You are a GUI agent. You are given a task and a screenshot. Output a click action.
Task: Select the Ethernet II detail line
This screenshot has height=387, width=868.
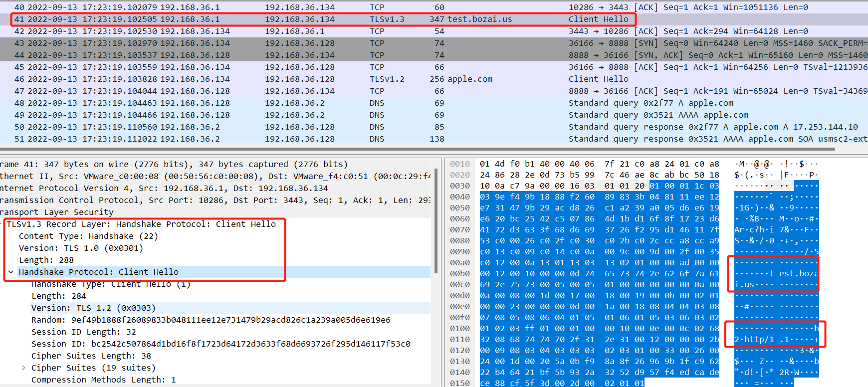coord(215,176)
